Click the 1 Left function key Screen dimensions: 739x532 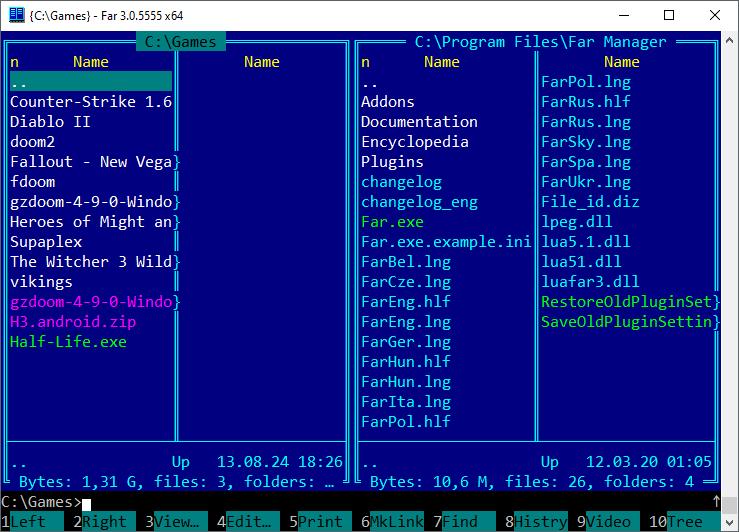point(32,522)
